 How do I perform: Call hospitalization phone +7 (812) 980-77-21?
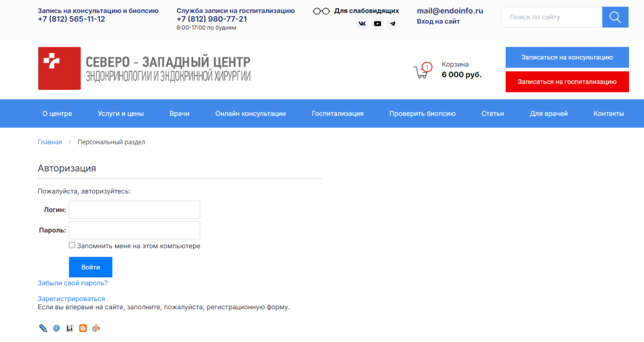211,19
